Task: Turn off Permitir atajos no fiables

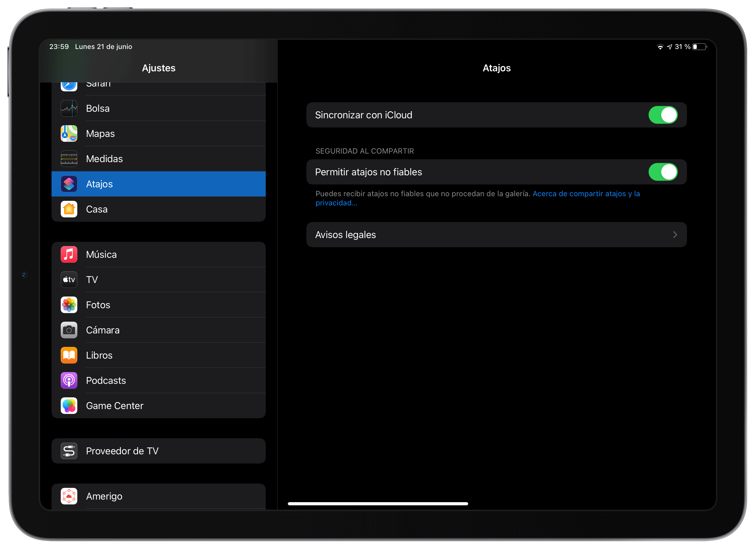Action: (663, 172)
